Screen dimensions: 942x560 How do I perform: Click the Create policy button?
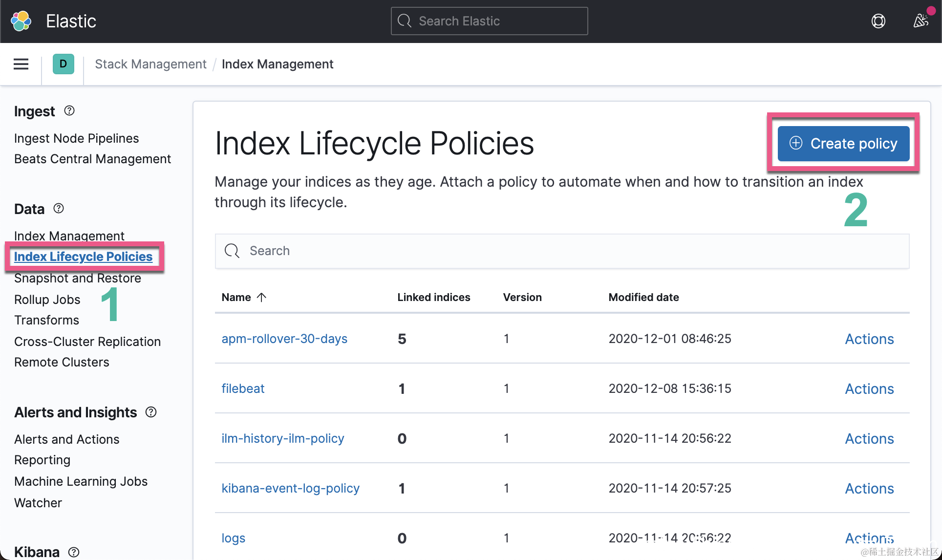[x=843, y=143]
